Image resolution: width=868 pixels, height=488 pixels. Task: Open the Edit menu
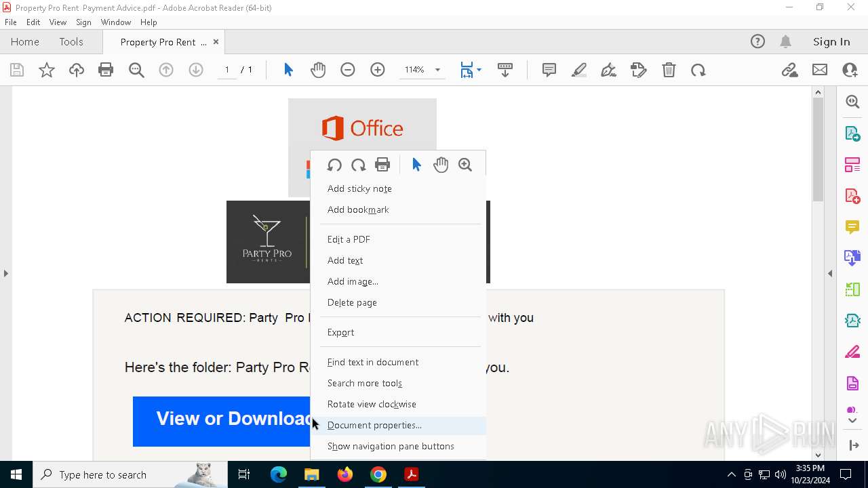pos(33,22)
